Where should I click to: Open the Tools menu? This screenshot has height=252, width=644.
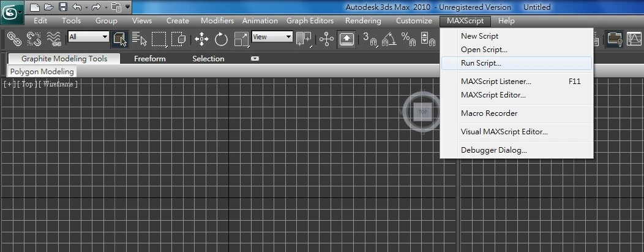coord(72,21)
